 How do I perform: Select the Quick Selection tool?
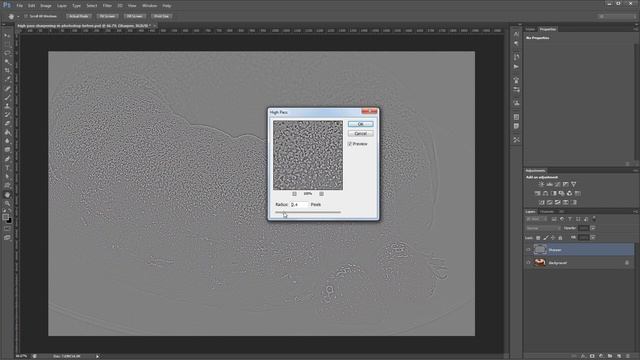point(7,62)
